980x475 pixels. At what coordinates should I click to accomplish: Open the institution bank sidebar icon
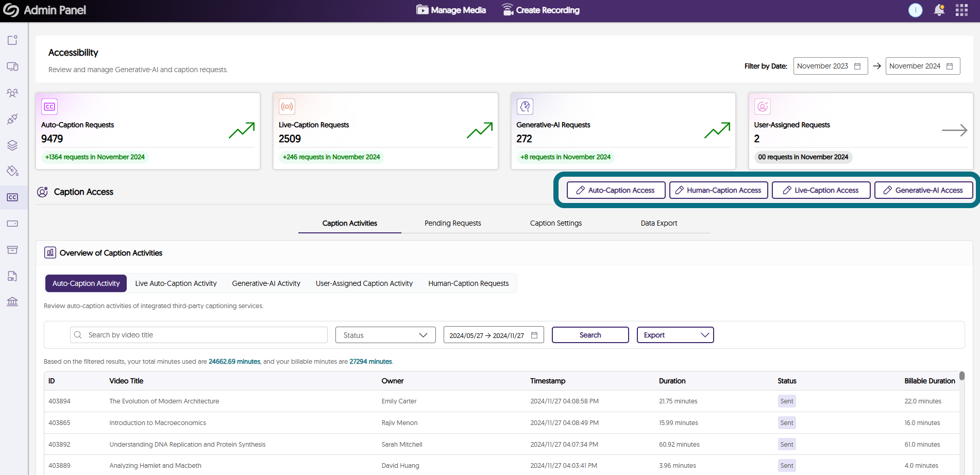click(x=12, y=302)
